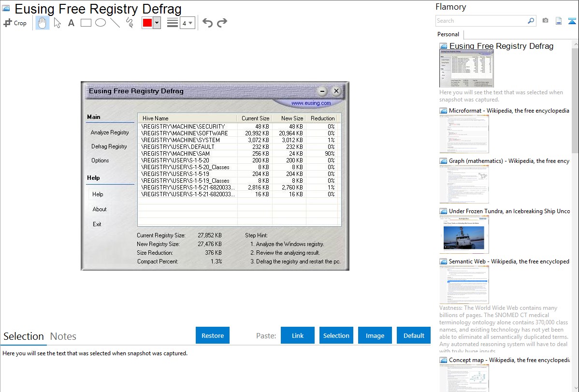Open the Semantic Web snapshot thumbnail
This screenshot has width=579, height=392.
pos(464,285)
